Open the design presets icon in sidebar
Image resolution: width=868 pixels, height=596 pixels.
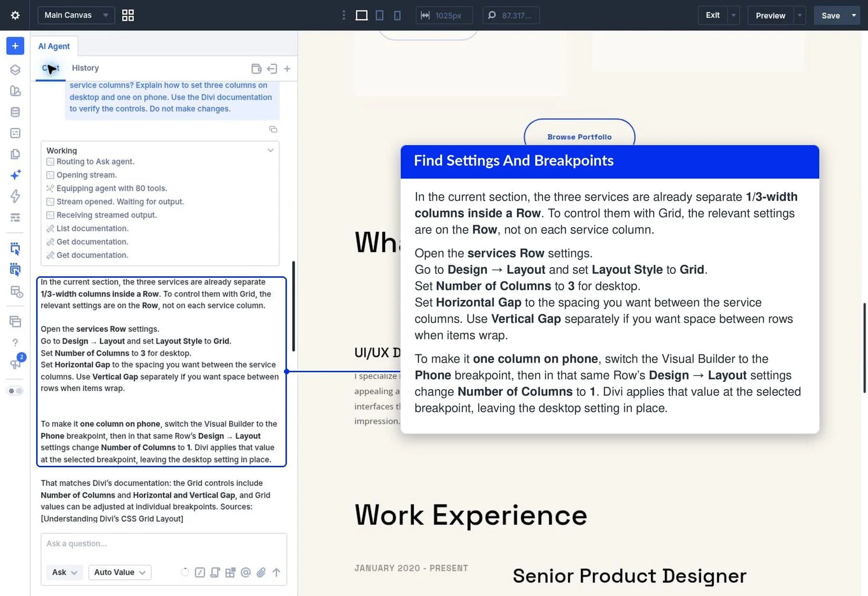coord(15,91)
